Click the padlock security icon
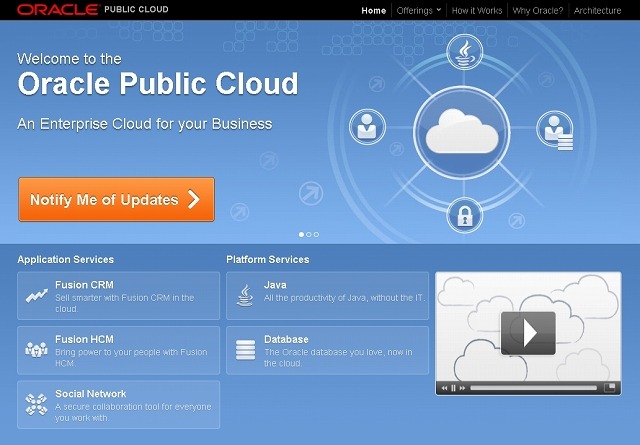640x445 pixels. point(464,214)
